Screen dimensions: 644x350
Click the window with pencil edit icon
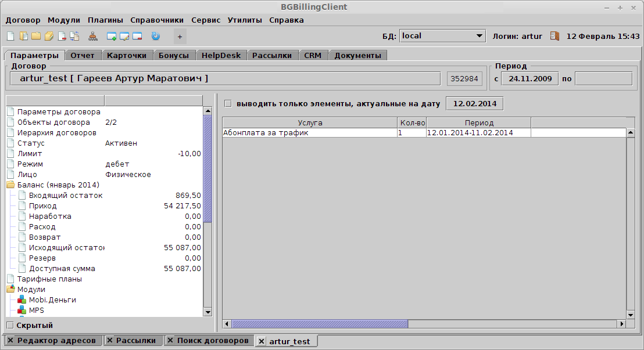click(124, 36)
